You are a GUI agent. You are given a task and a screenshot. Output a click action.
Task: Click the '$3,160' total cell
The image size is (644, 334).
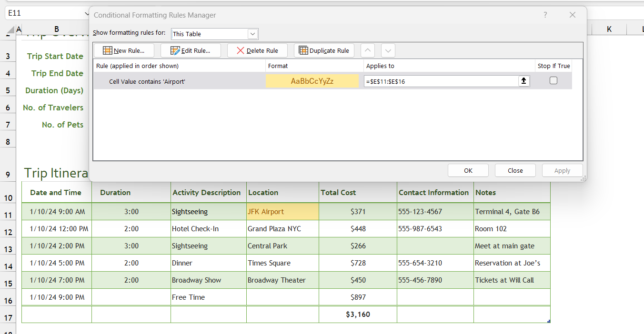click(358, 314)
